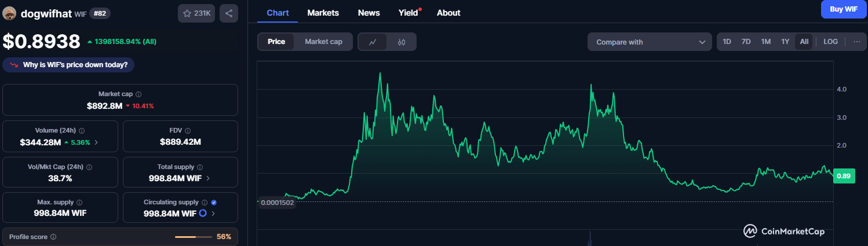Set chart range to 1D

[727, 42]
